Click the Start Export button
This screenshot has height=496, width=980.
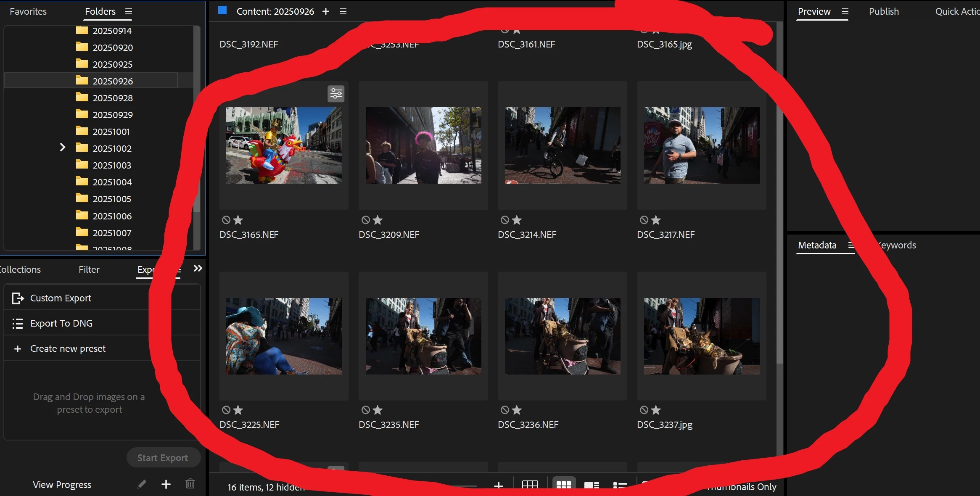pos(163,458)
